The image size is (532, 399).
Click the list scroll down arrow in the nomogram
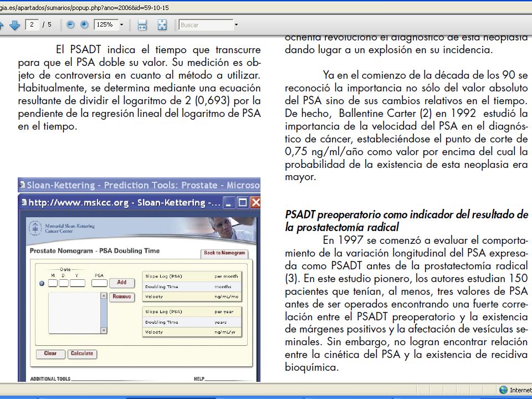(x=104, y=330)
